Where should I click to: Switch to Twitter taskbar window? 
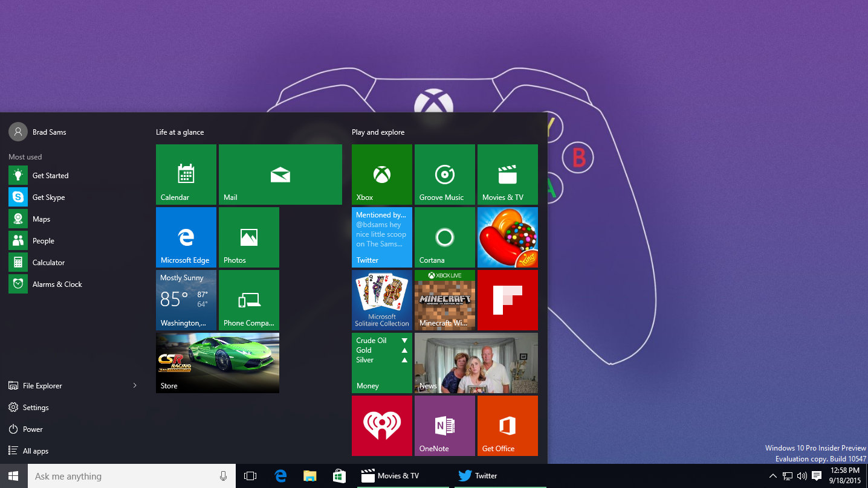[x=499, y=476]
